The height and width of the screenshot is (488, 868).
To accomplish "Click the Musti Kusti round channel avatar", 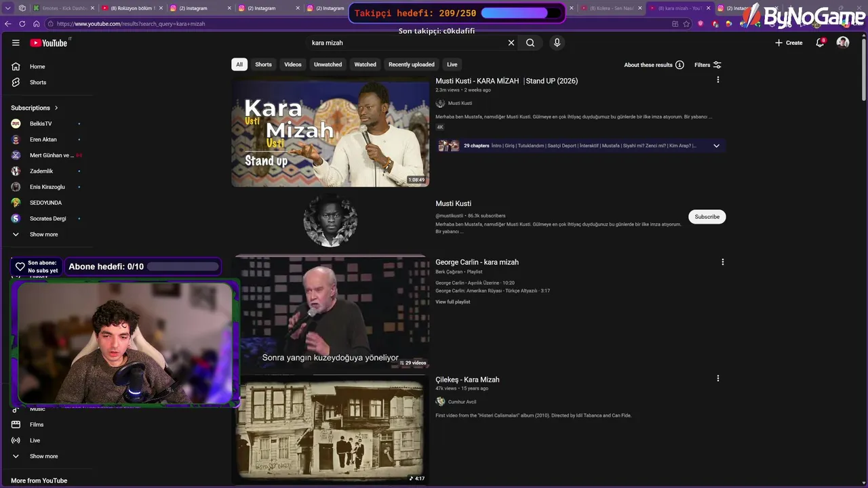I will coord(330,220).
